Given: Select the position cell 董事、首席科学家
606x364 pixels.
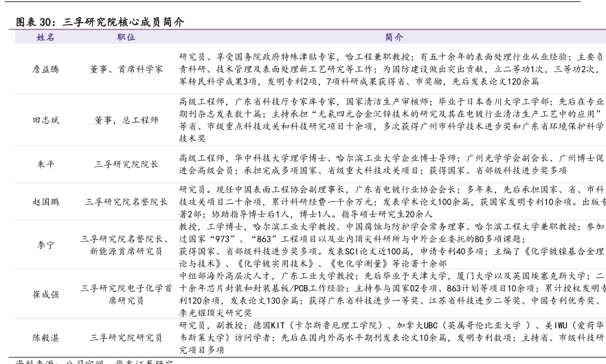Looking at the screenshot, I should click(x=126, y=70).
